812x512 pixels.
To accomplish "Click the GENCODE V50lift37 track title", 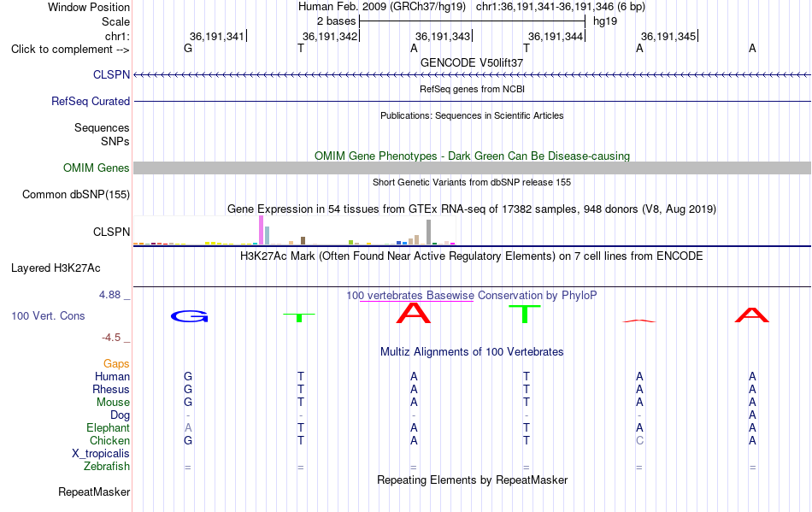I will pyautogui.click(x=472, y=62).
